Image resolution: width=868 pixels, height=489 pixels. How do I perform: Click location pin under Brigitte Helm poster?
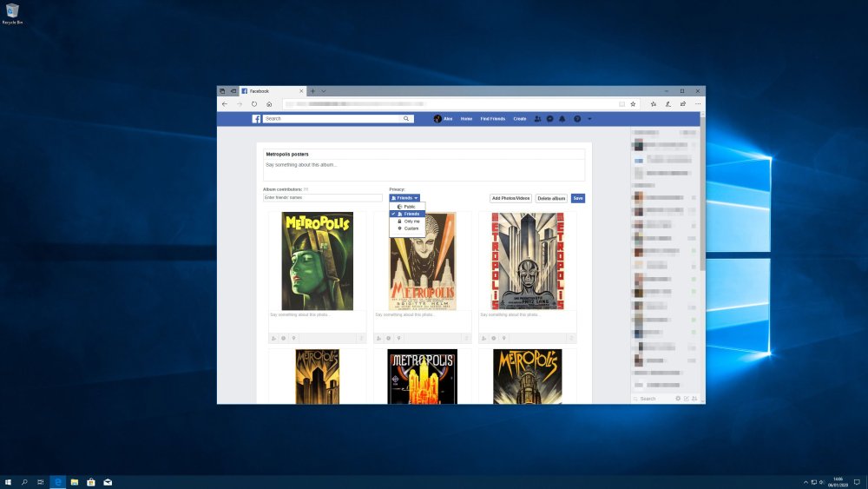398,338
